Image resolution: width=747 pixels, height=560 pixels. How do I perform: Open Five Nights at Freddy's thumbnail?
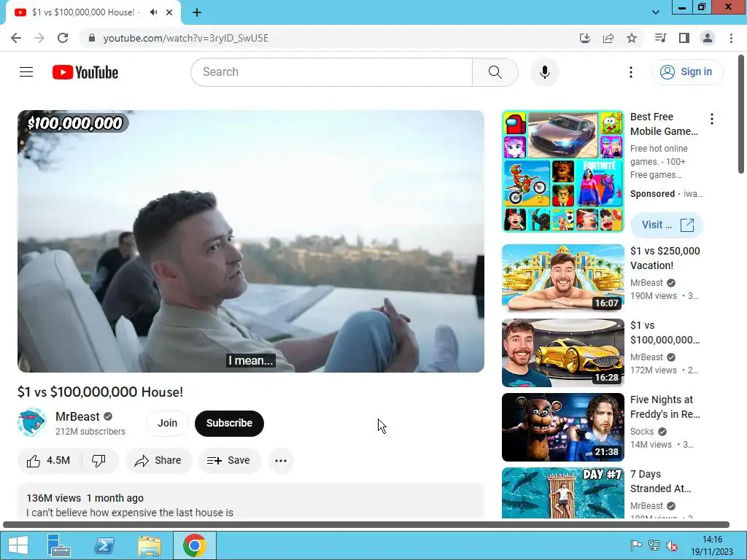point(562,427)
